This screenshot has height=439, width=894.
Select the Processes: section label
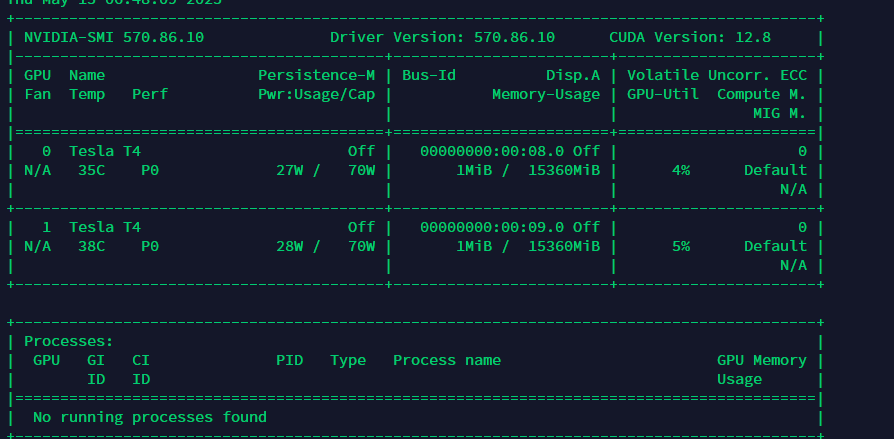(69, 342)
